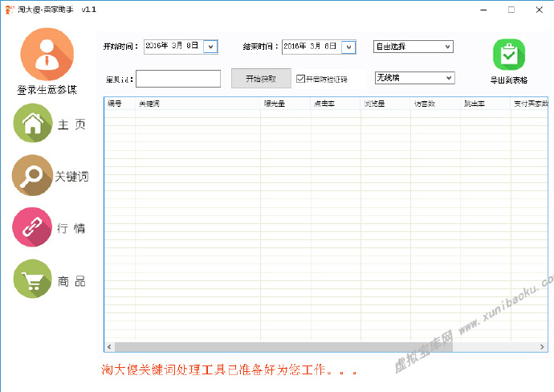Open the 主页 home icon
The image size is (554, 392).
(32, 123)
